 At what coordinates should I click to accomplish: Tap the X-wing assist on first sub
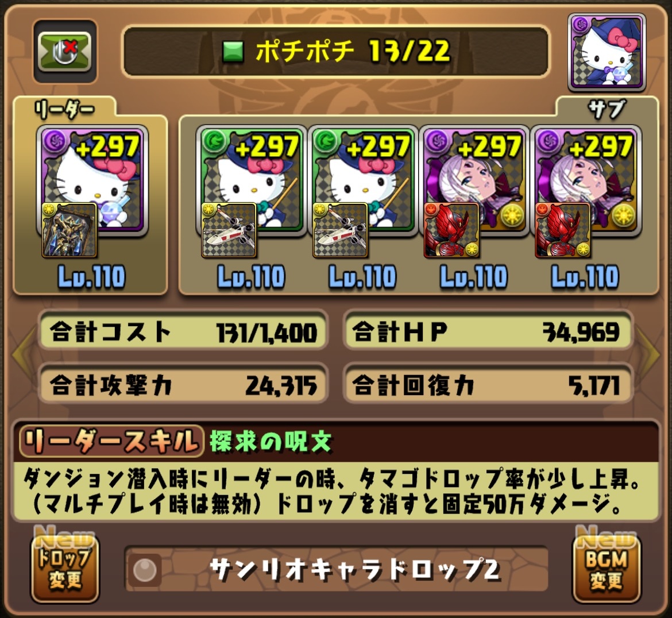(229, 230)
